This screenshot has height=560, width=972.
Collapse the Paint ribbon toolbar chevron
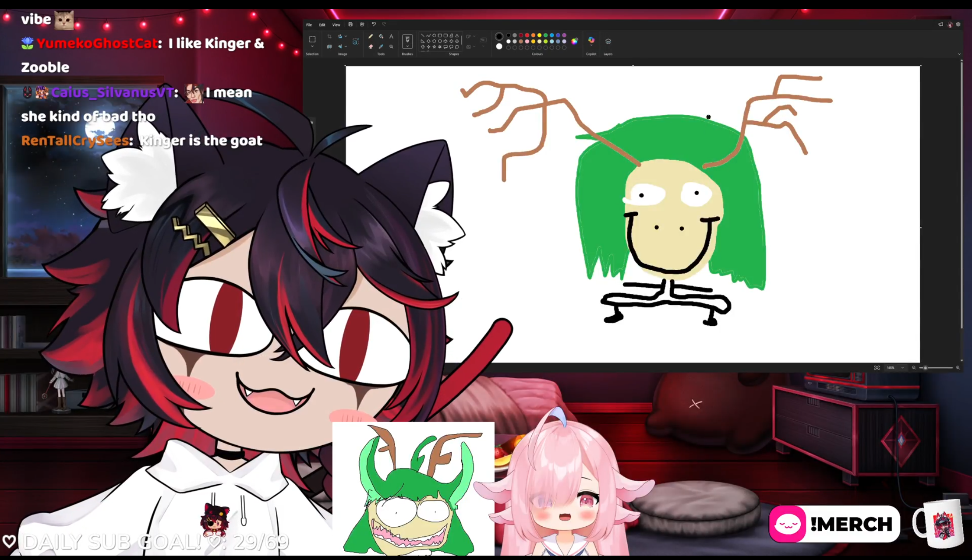pyautogui.click(x=959, y=54)
